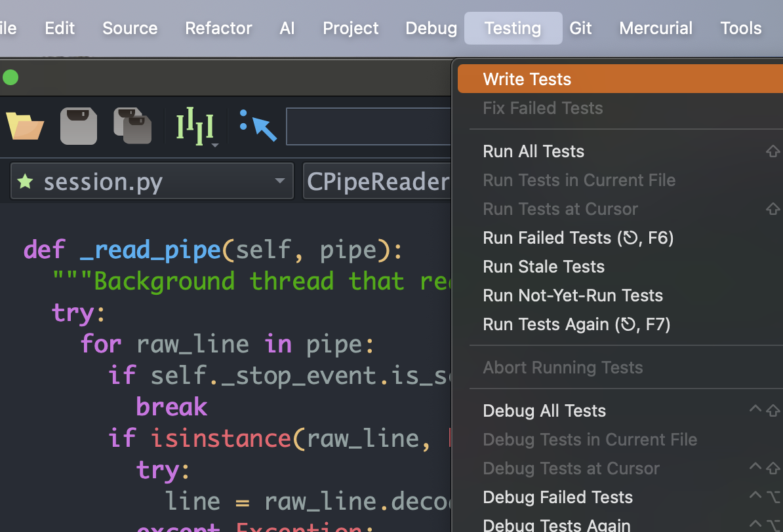Select Run Failed Tests (F6)
The image size is (783, 532).
point(620,238)
